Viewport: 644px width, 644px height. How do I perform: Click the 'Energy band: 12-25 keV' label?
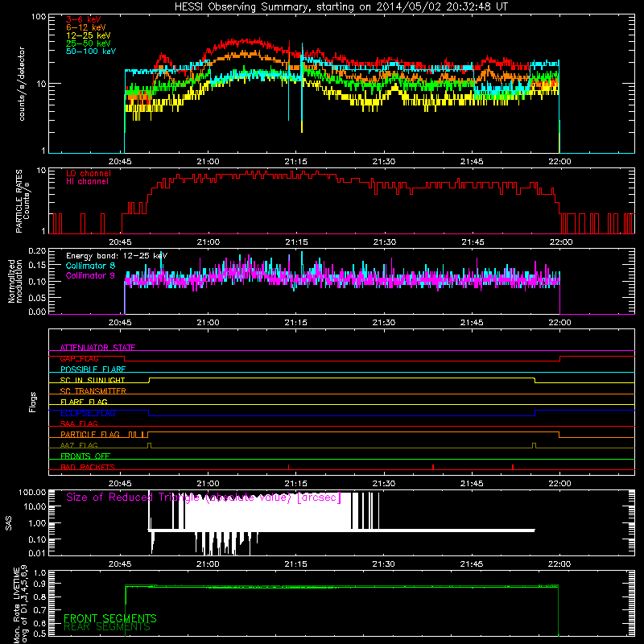(117, 256)
